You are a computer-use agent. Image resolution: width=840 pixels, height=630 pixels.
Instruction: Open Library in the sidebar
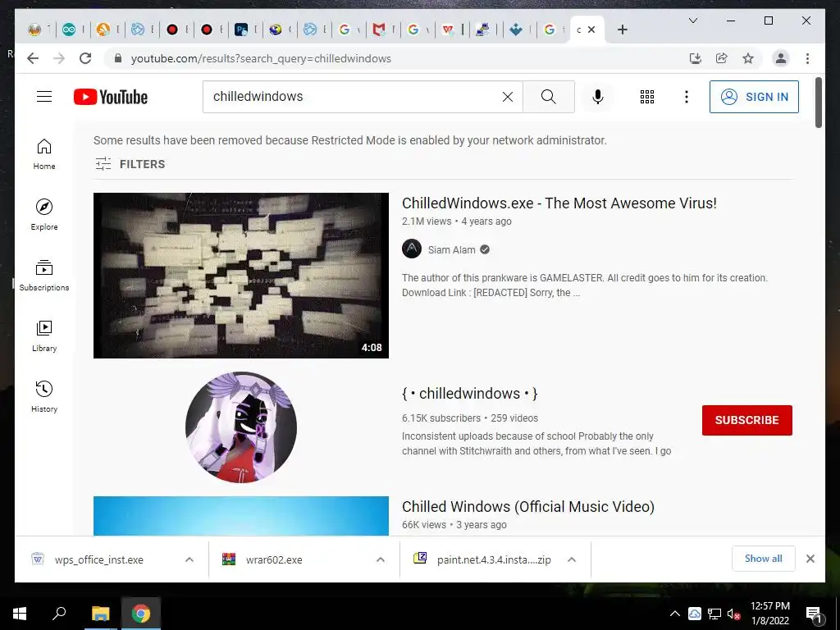coord(44,336)
